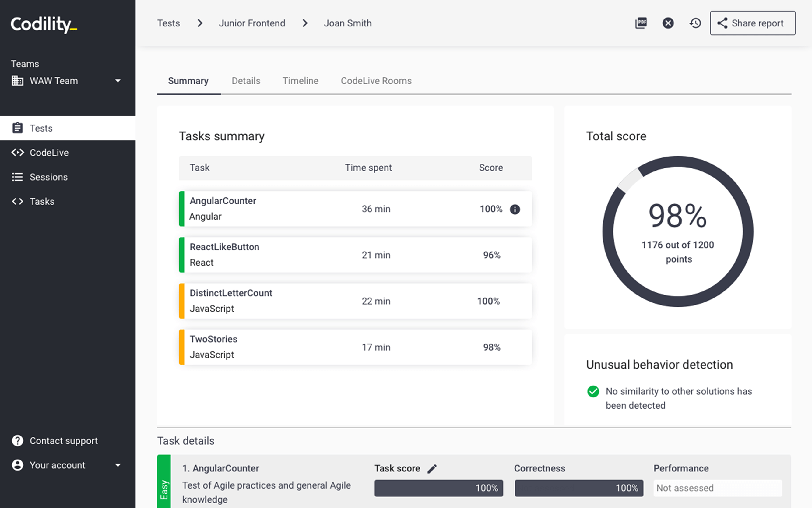The image size is (812, 508).
Task: Switch to the Timeline tab
Action: tap(300, 80)
